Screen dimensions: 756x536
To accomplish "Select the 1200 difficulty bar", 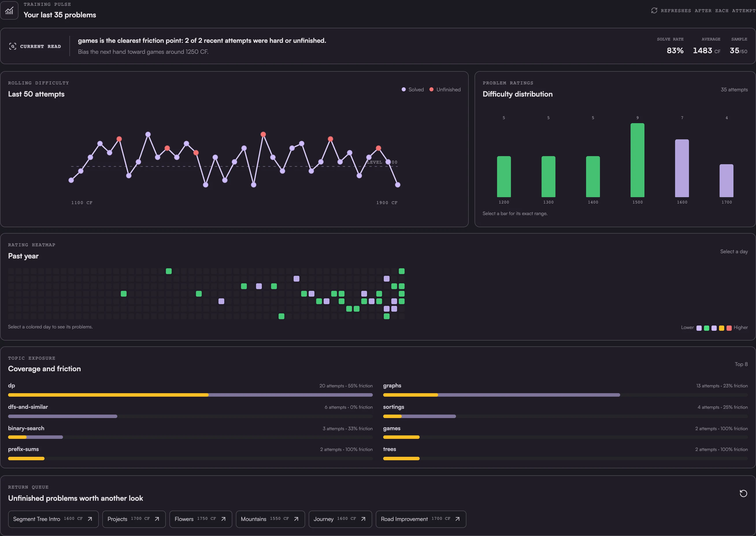I will (x=504, y=177).
